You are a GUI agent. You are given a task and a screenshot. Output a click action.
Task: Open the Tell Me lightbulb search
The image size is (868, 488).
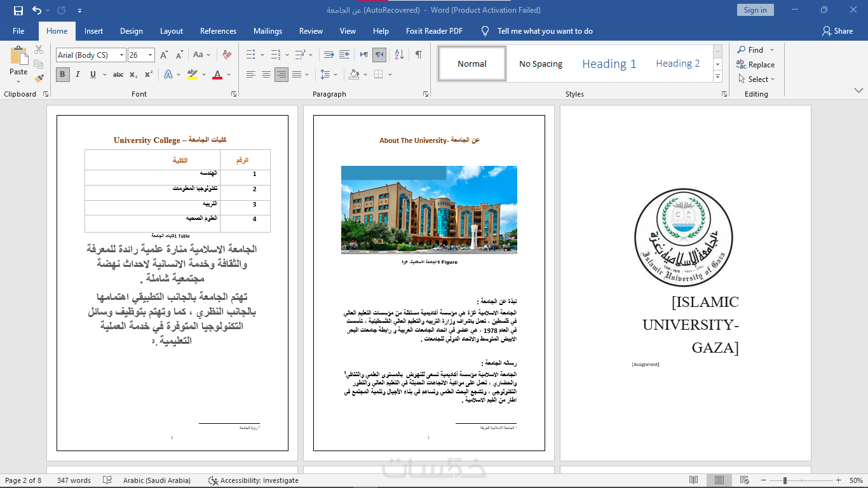(485, 31)
